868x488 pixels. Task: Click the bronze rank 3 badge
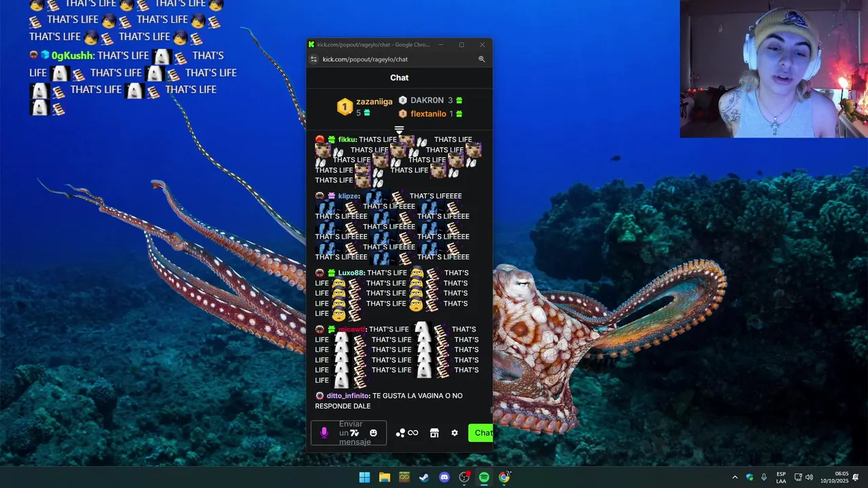click(x=403, y=114)
